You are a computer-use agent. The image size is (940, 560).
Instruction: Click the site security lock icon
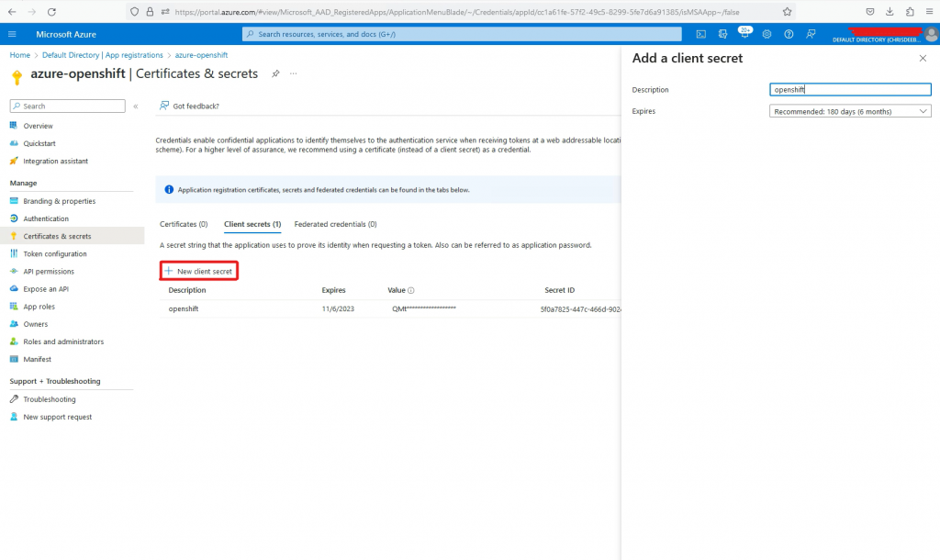pyautogui.click(x=150, y=12)
